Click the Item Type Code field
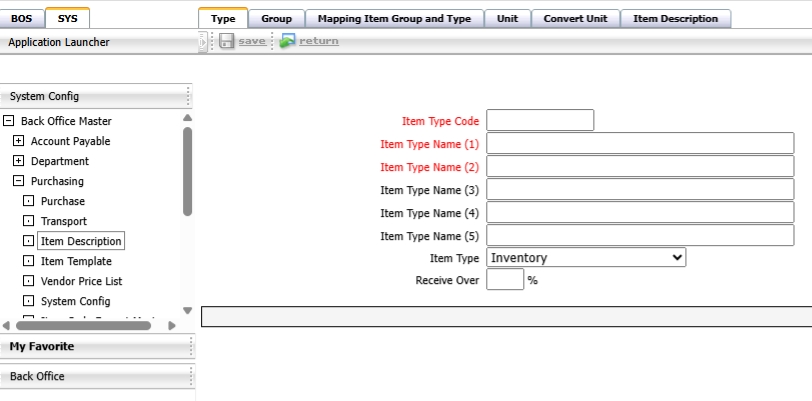Screen dimensions: 812x401 pos(540,120)
